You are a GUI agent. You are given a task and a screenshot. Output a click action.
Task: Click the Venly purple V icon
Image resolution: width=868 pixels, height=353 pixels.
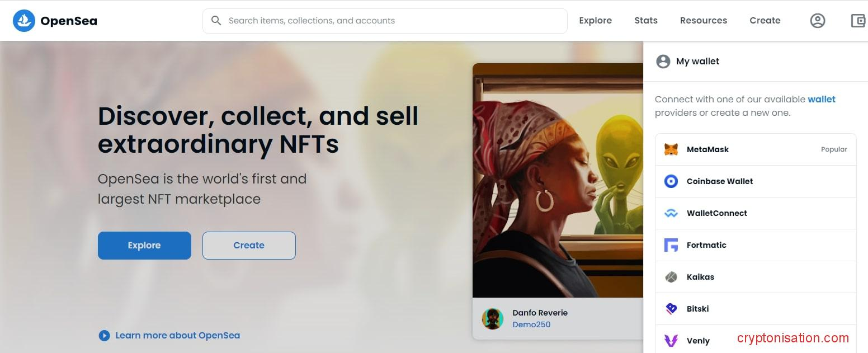pos(671,341)
